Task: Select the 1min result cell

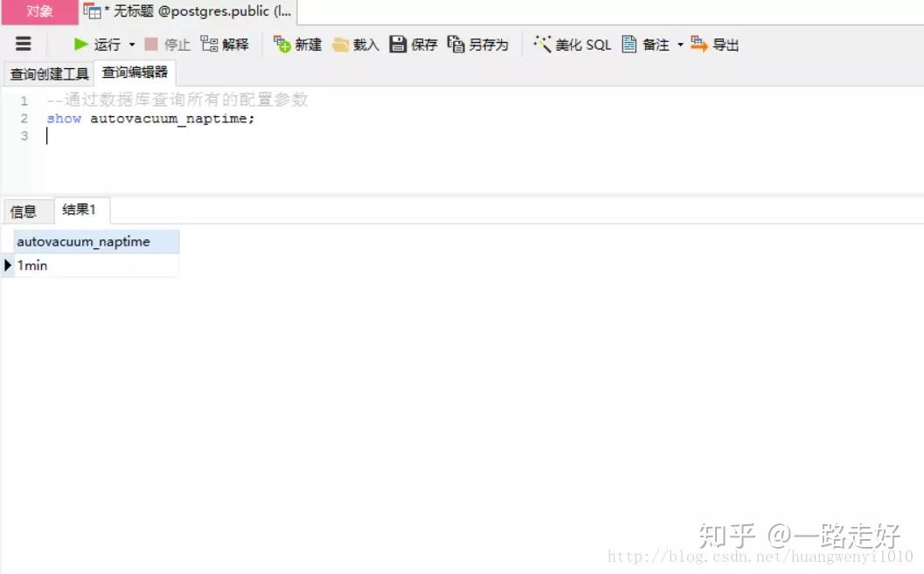Action: coord(97,266)
